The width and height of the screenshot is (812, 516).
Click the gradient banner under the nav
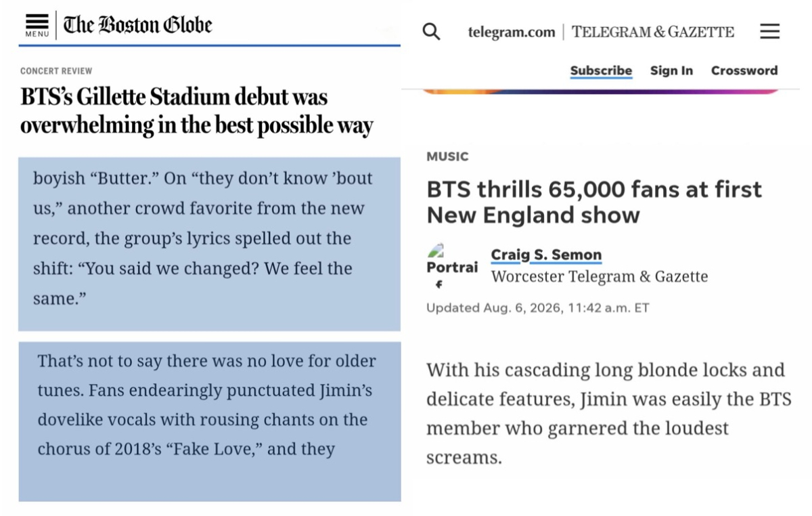coord(601,91)
